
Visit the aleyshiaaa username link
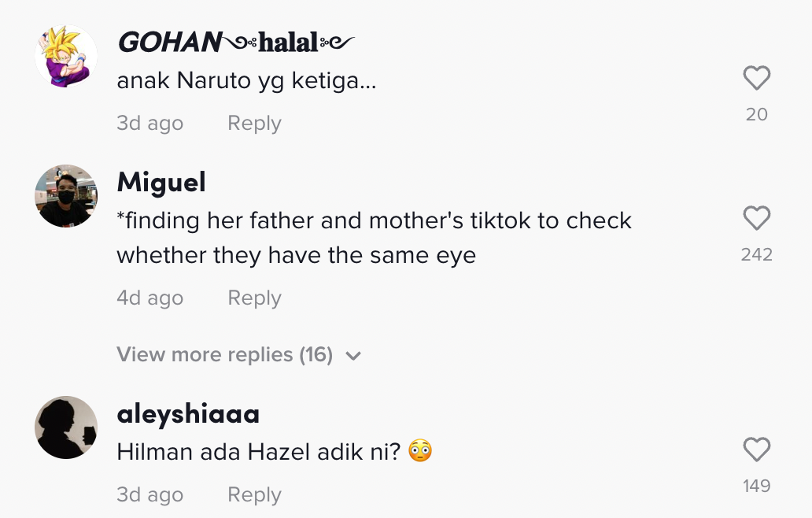(188, 414)
